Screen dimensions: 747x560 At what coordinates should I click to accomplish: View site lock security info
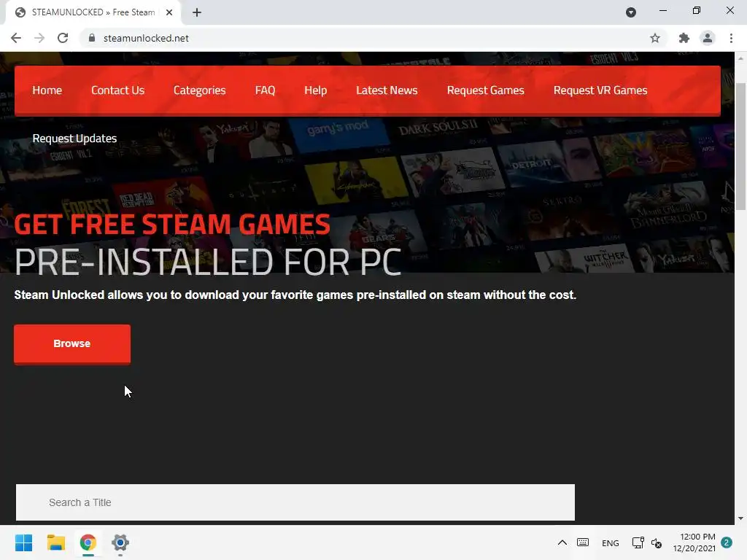pos(92,38)
